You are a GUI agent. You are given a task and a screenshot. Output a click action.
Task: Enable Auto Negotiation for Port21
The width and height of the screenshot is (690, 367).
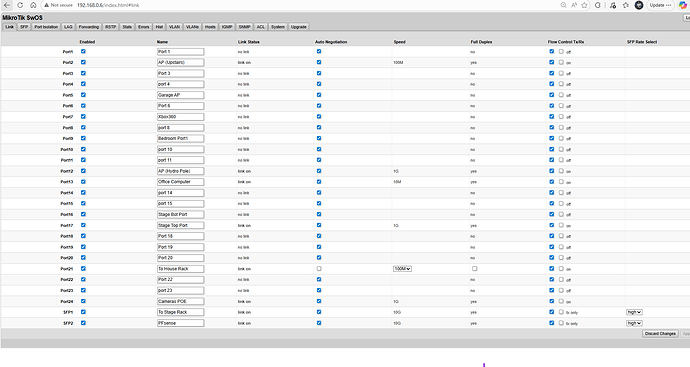coord(319,268)
